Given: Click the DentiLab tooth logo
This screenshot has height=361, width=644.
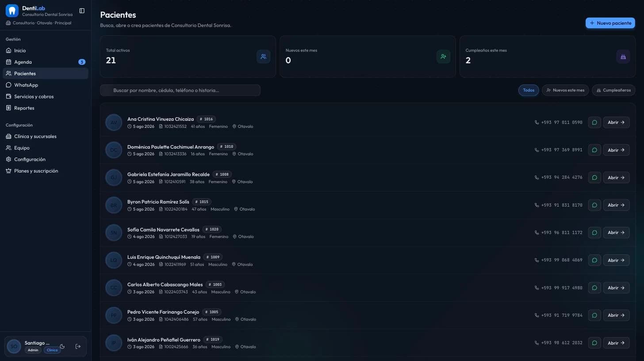Looking at the screenshot, I should coord(12,11).
